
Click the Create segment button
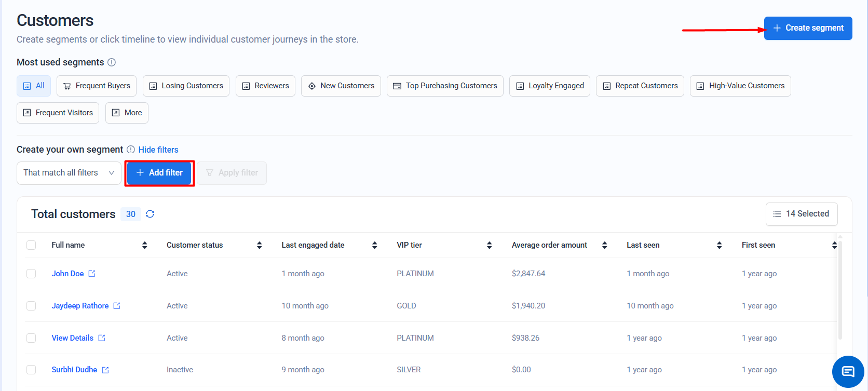click(808, 28)
